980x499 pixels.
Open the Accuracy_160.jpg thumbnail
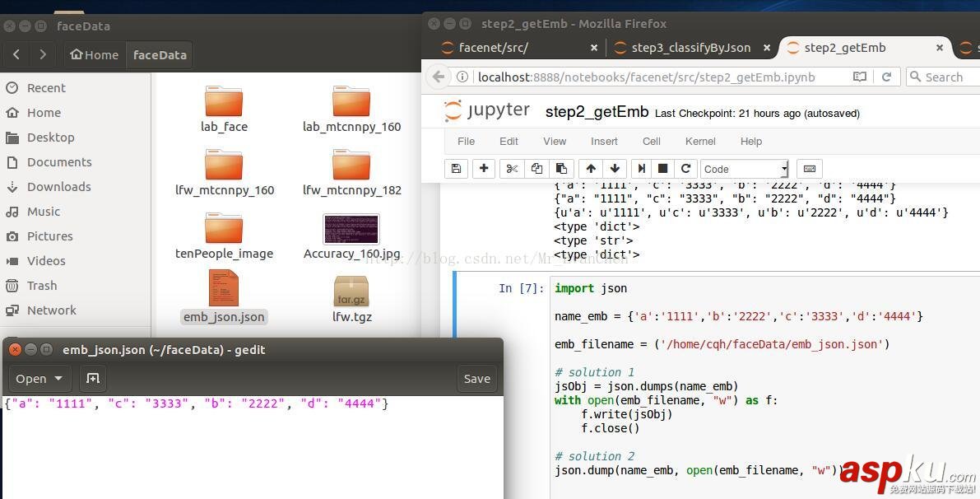coord(351,229)
